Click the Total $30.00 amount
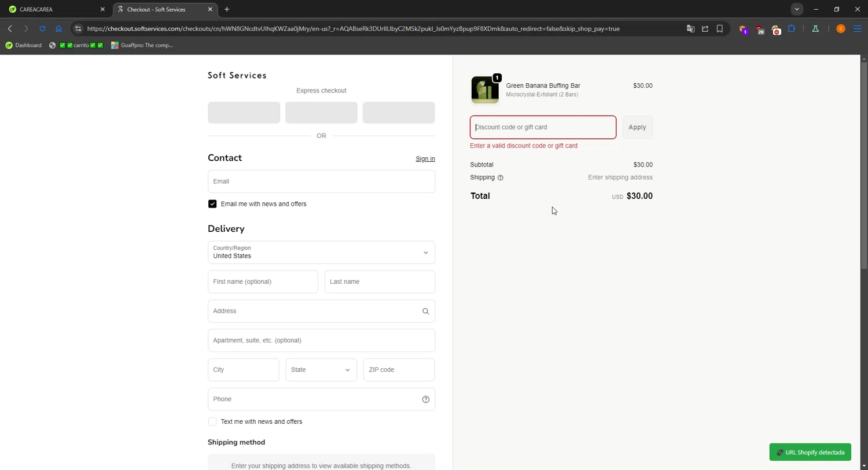Screen dimensions: 868x470 pyautogui.click(x=639, y=196)
